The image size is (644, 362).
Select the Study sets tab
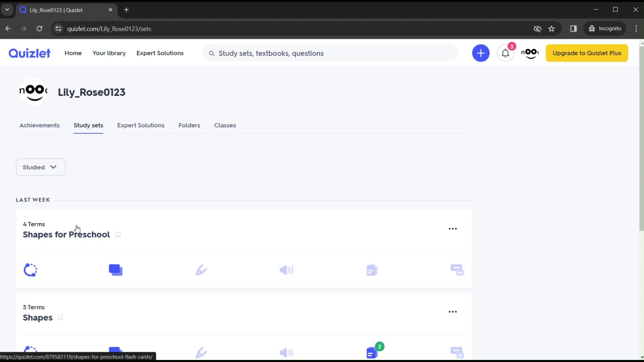click(x=89, y=125)
